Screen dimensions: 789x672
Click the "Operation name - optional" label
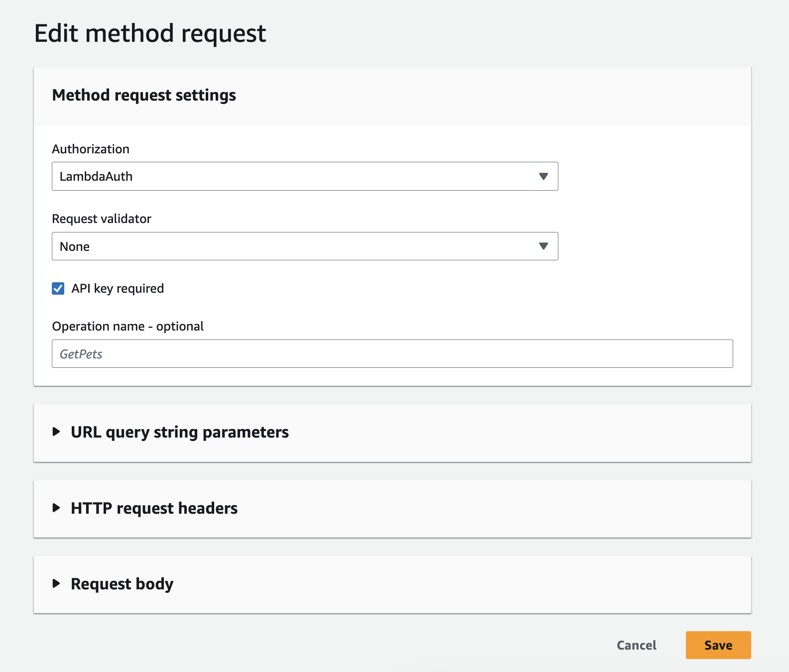[128, 326]
